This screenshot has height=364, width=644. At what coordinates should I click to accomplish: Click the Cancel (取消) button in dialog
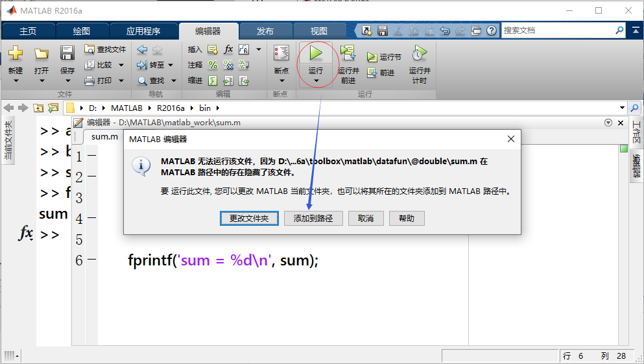[x=366, y=219]
